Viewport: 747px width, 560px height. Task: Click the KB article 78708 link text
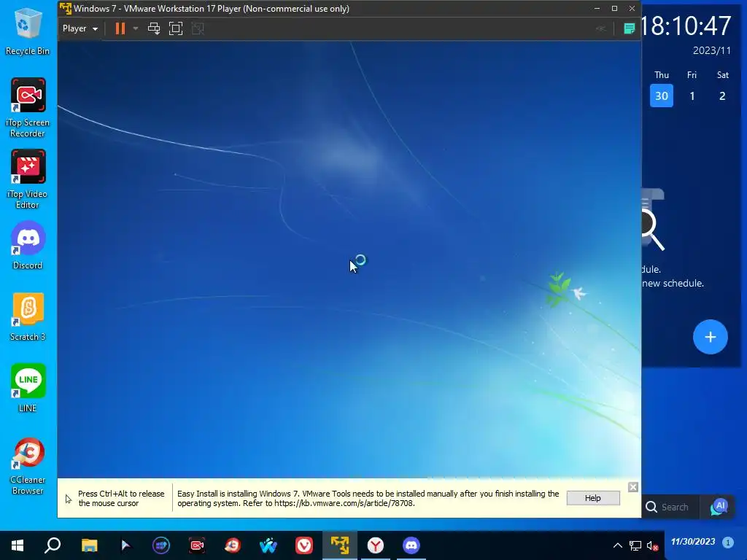344,503
